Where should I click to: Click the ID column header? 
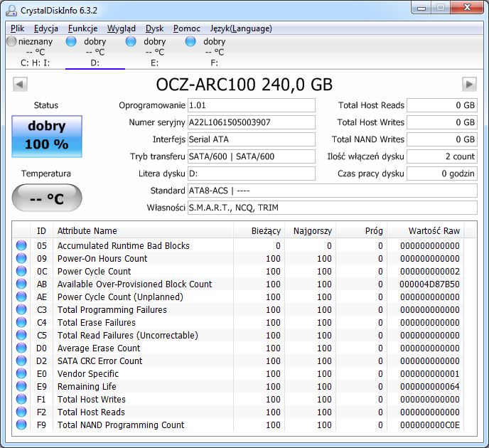(x=41, y=231)
